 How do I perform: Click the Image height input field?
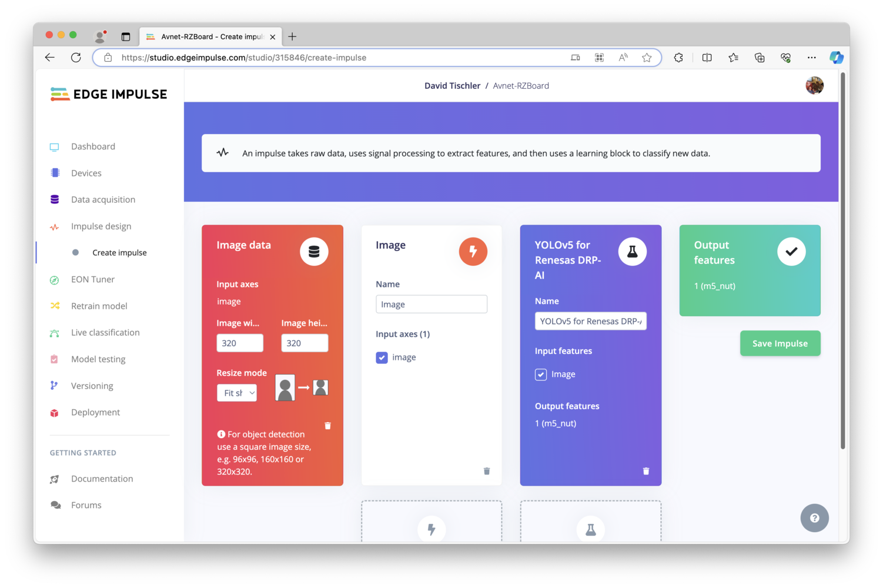[x=305, y=343]
